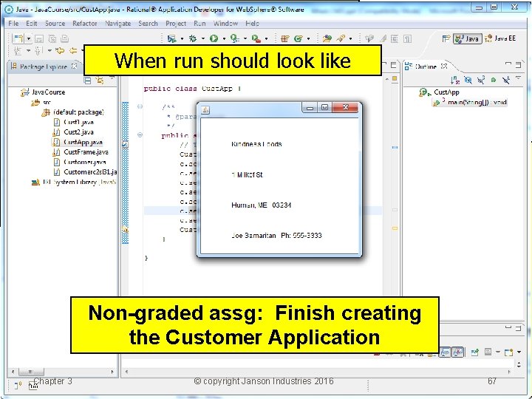This screenshot has height=399, width=532.
Task: Open the Outline view menu arrow
Action: point(518,78)
